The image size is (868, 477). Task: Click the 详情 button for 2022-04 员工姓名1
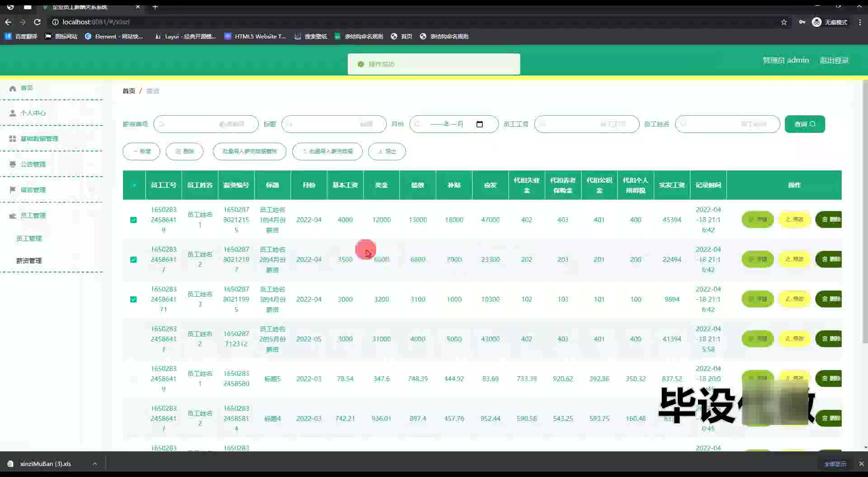click(x=758, y=220)
